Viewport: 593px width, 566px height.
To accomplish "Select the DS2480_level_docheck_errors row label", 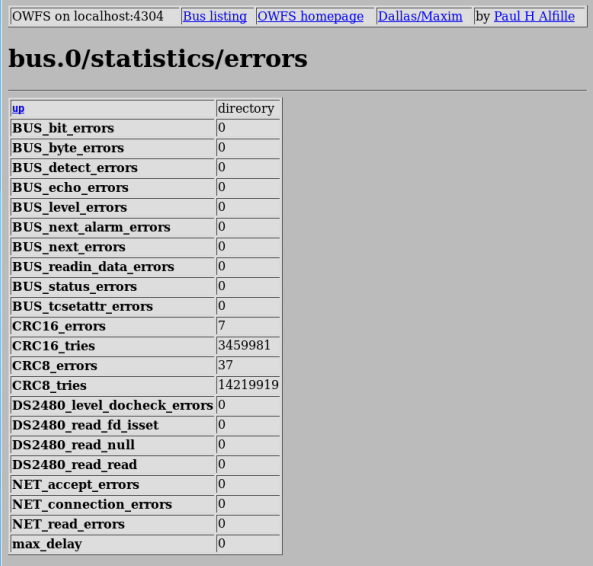I will coord(113,405).
